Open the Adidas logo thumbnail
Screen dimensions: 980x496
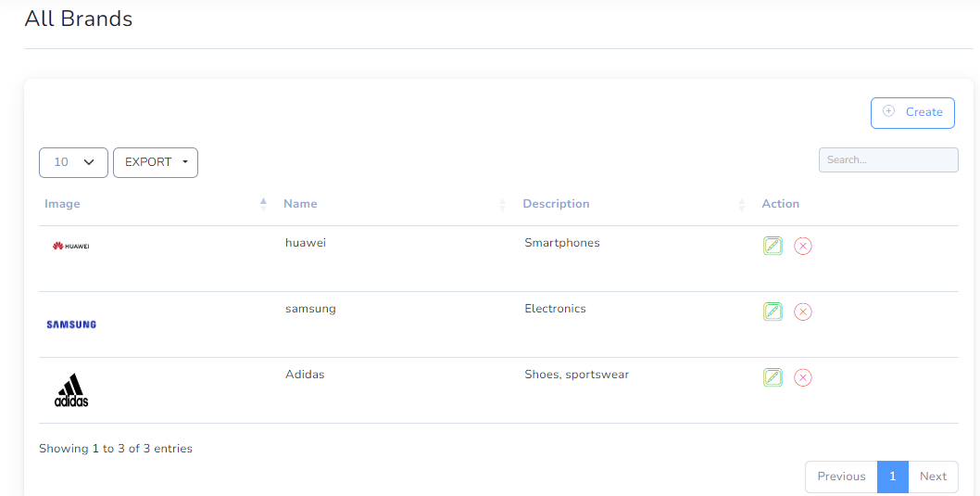click(x=71, y=390)
